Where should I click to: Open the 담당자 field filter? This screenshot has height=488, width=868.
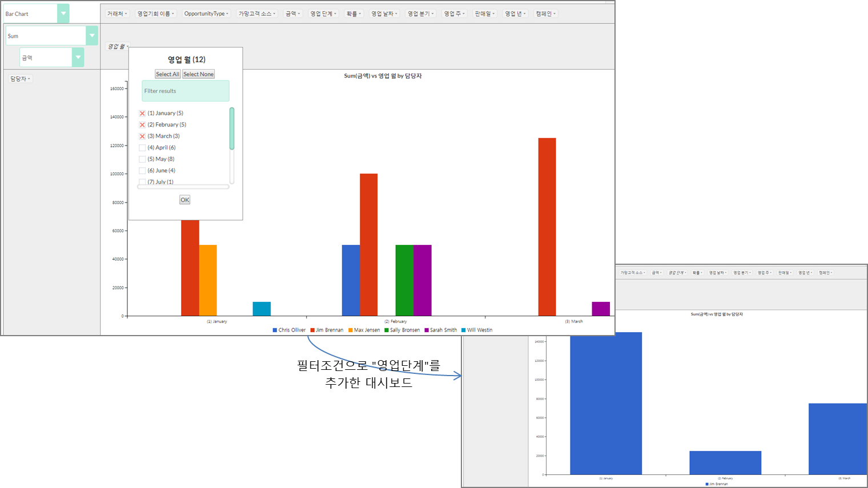tap(21, 79)
